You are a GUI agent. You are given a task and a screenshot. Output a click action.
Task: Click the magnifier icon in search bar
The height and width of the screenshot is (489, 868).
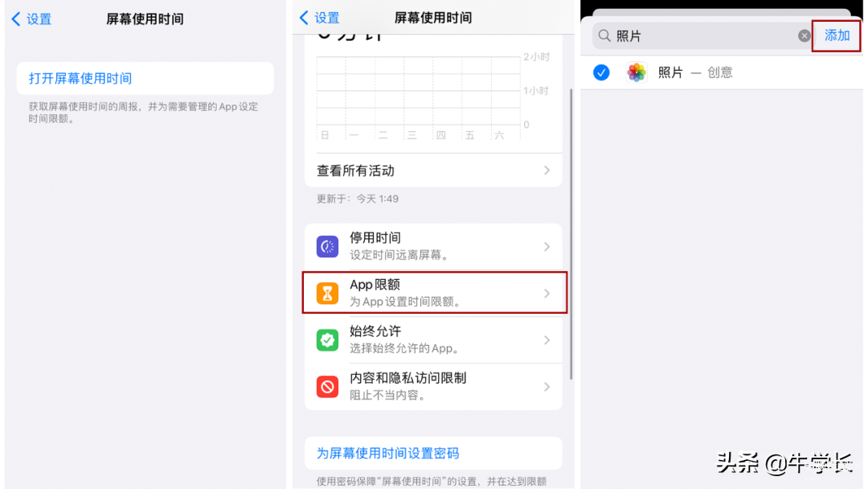(604, 36)
